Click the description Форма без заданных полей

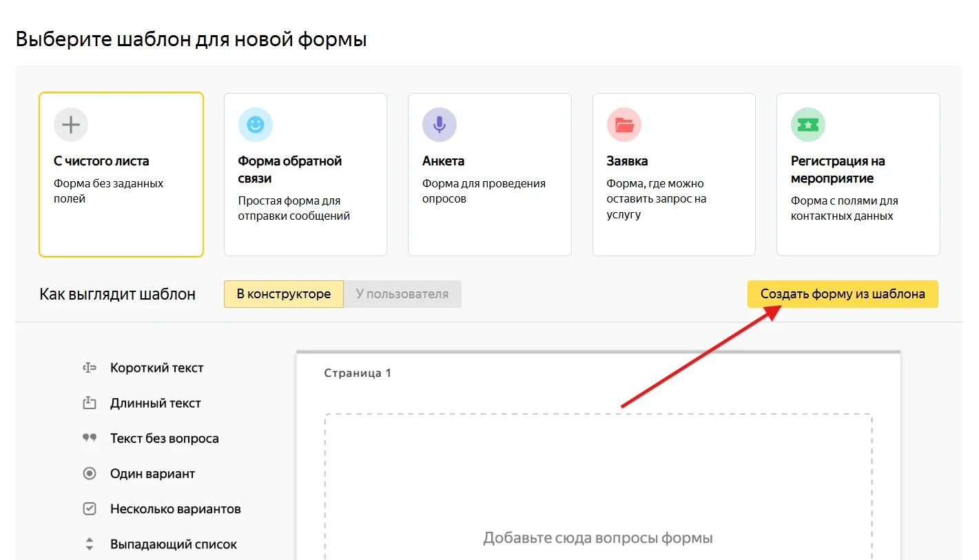pos(109,191)
